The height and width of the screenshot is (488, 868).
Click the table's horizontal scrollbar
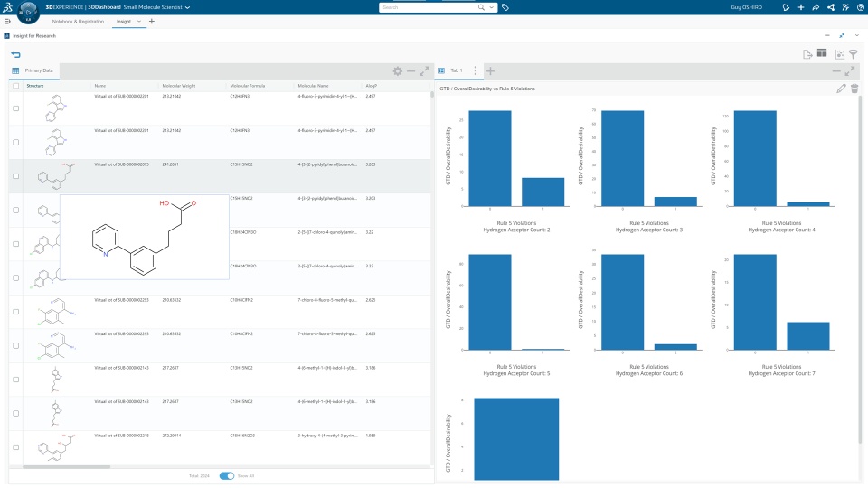[x=66, y=467]
